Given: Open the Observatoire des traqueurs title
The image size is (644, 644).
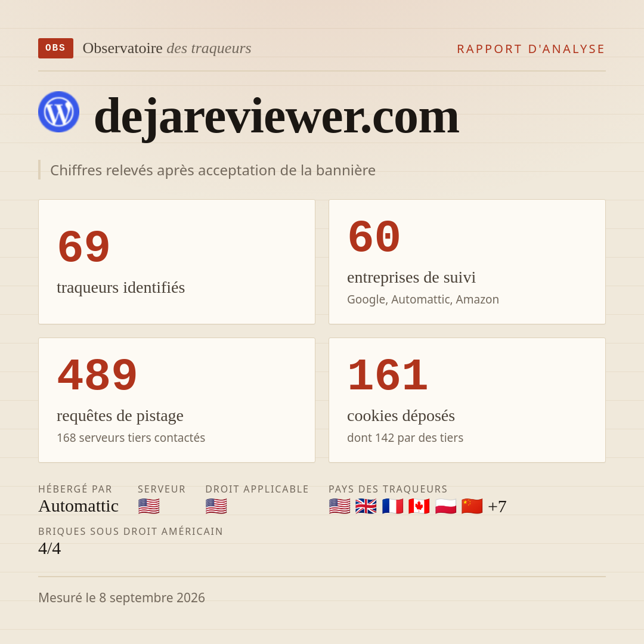Looking at the screenshot, I should [167, 48].
